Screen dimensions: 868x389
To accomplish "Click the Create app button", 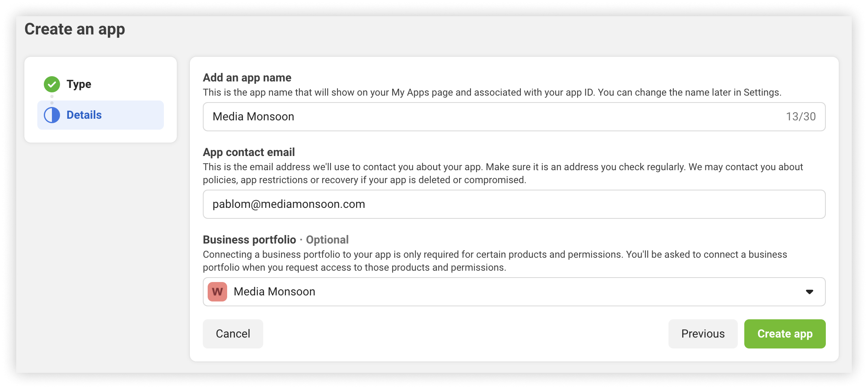I will coord(784,333).
